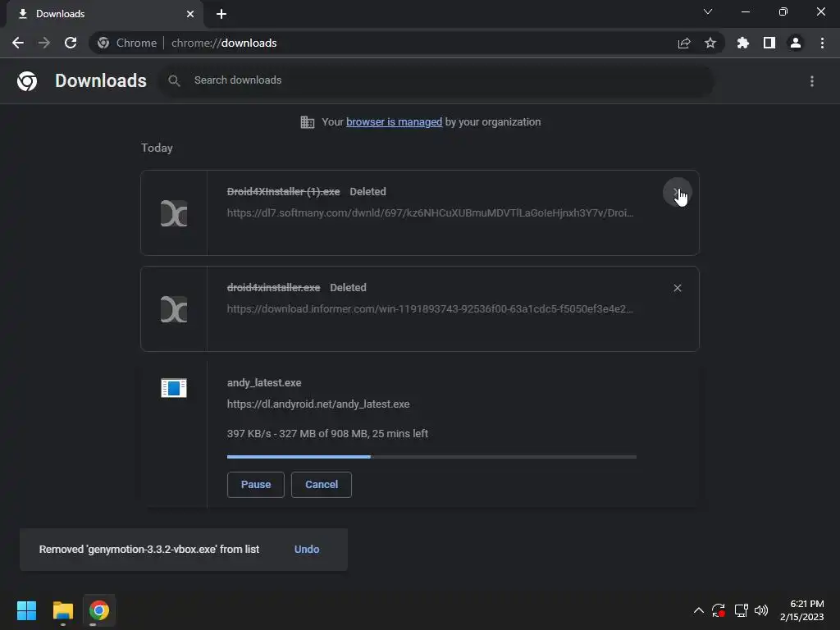
Task: Select the Downloads browser tab
Action: 104,14
